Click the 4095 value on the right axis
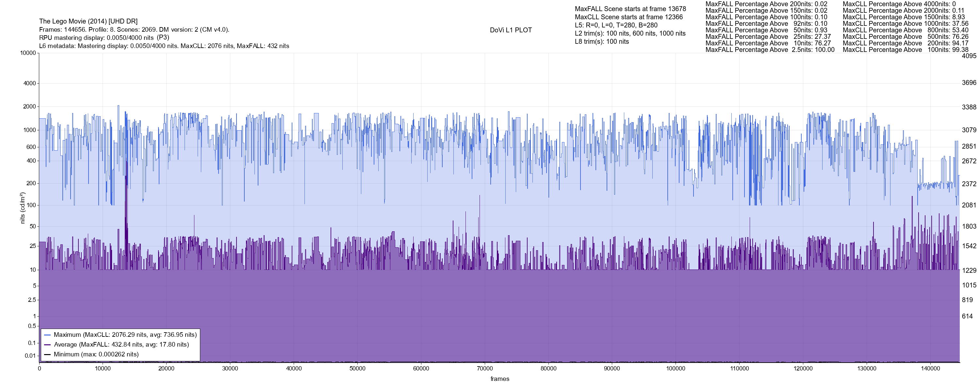The width and height of the screenshot is (980, 392). (969, 56)
